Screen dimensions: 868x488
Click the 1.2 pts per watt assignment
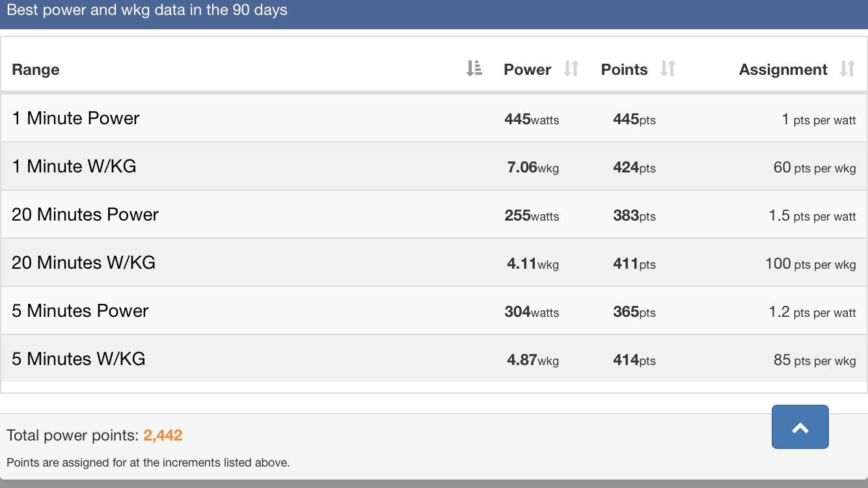pyautogui.click(x=813, y=312)
